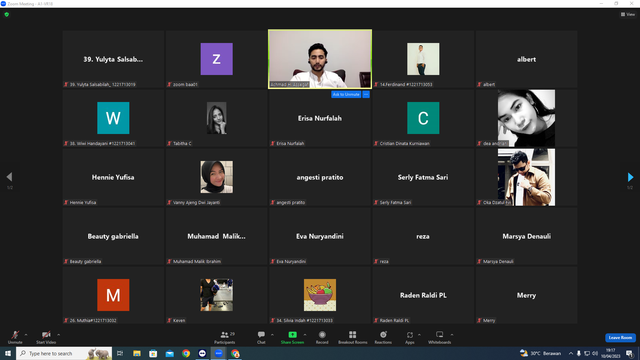
Task: Open share screen options arrow
Action: point(305,335)
